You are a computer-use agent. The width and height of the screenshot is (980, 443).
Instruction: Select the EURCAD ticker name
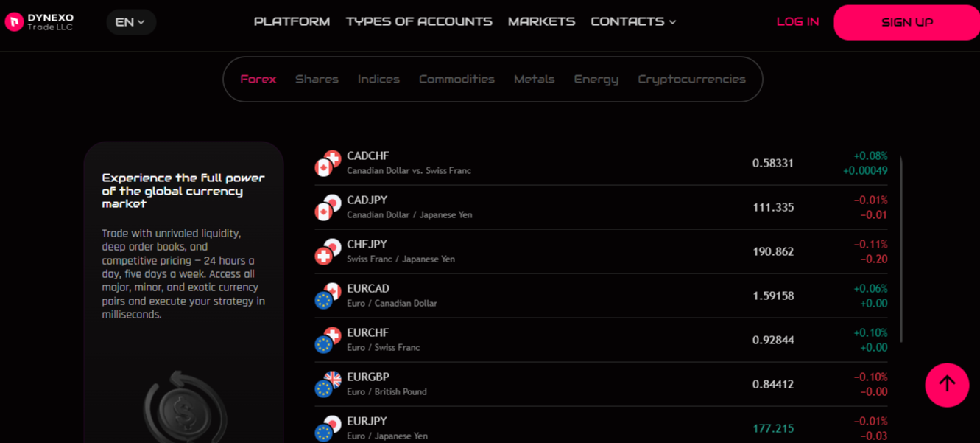pos(368,288)
